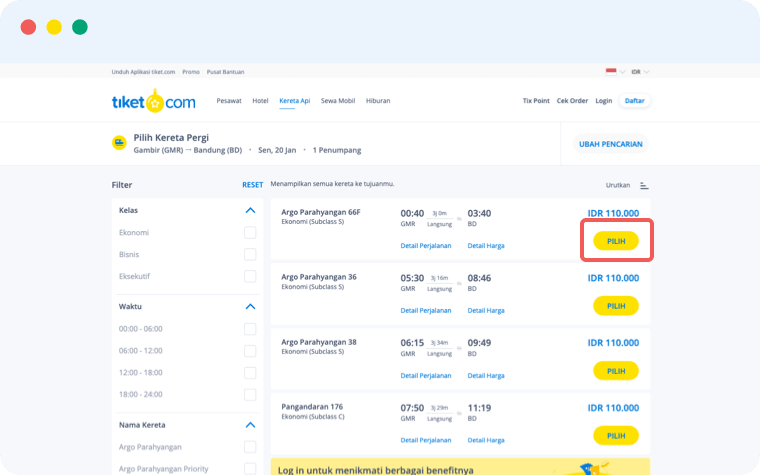Screen dimensions: 760x476
Task: Open the IDR currency dropdown
Action: 640,72
